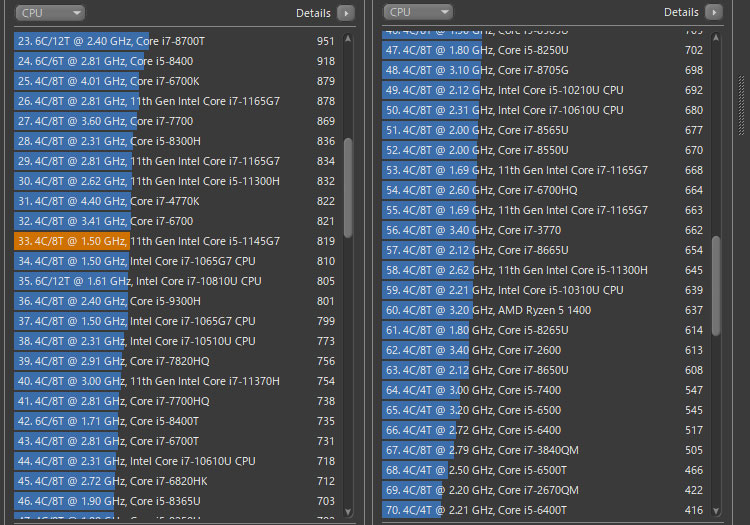The width and height of the screenshot is (750, 525).
Task: Select rank 32 Core i7-6700 row
Action: click(175, 221)
